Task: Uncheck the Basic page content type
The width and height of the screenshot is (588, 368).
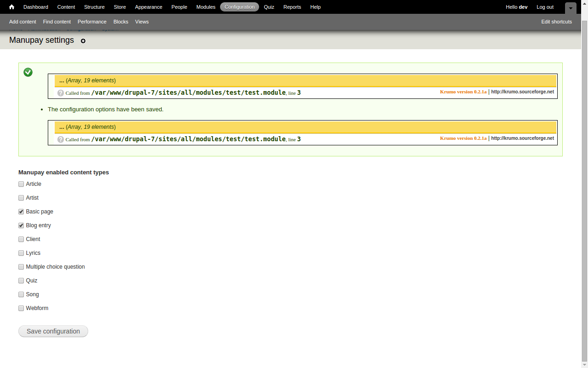Action: coord(21,212)
